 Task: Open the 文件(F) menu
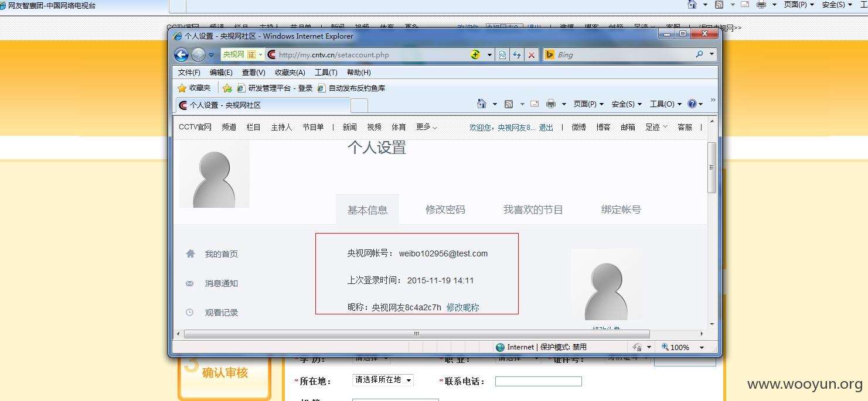coord(189,73)
